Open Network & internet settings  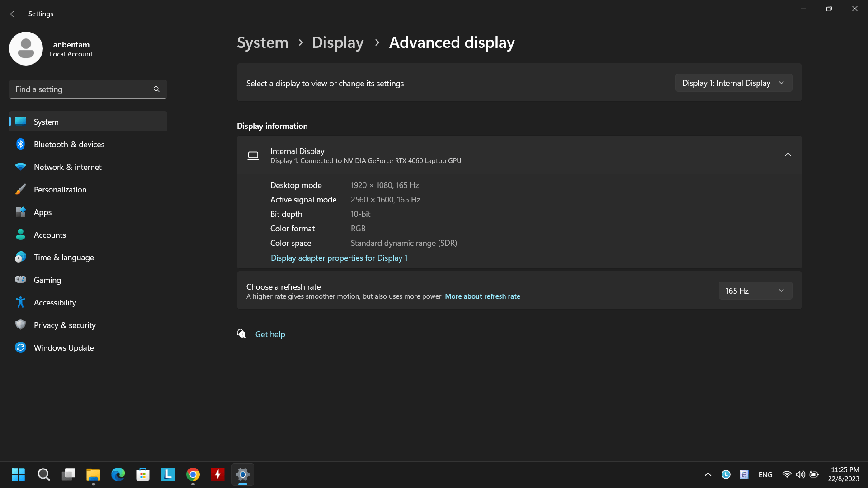tap(67, 167)
